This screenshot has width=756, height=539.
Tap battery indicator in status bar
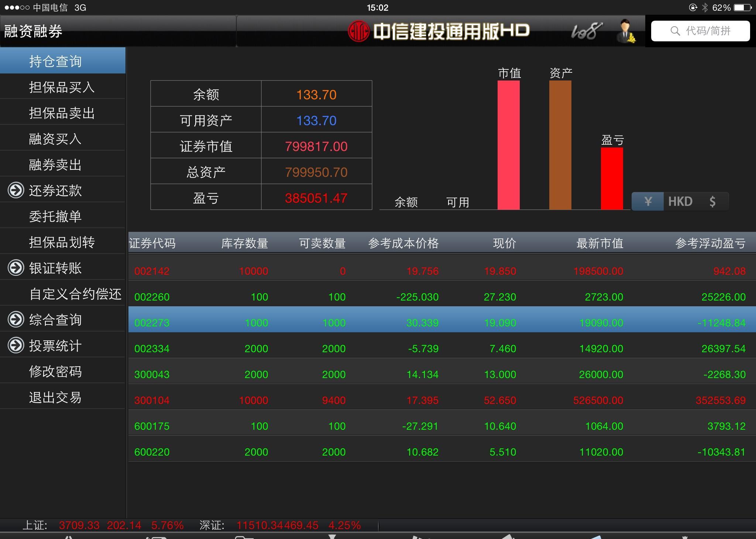[x=743, y=7]
